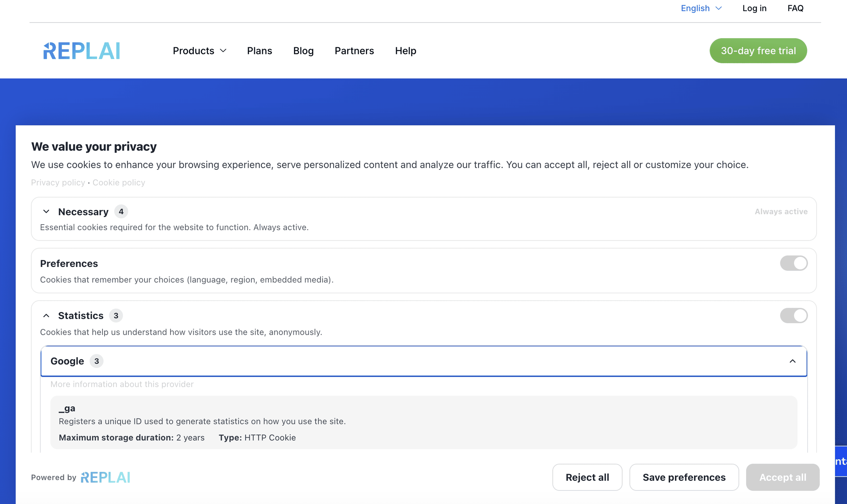This screenshot has height=504, width=847.
Task: Click the REPLAI logo in the header
Action: click(x=81, y=51)
